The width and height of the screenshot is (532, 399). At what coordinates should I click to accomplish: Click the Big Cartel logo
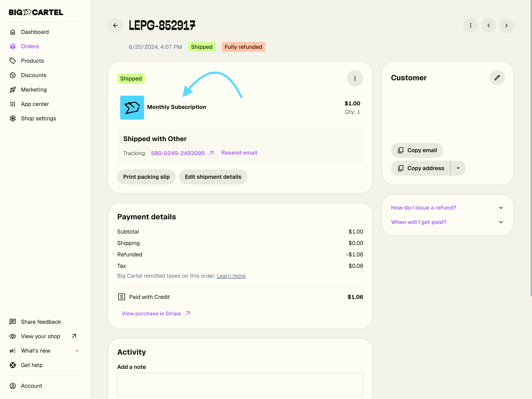pos(36,12)
